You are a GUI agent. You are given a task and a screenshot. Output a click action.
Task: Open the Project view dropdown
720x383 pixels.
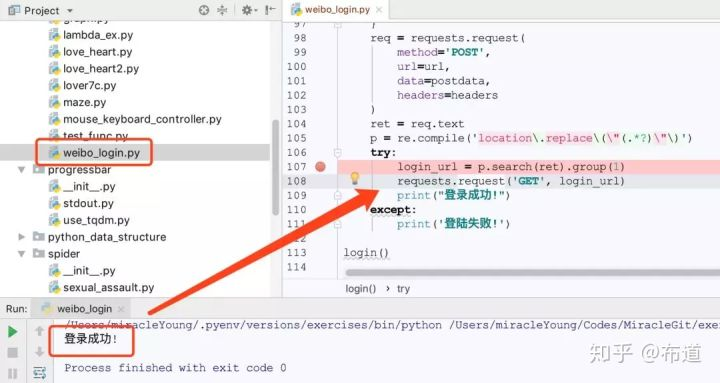(70, 10)
